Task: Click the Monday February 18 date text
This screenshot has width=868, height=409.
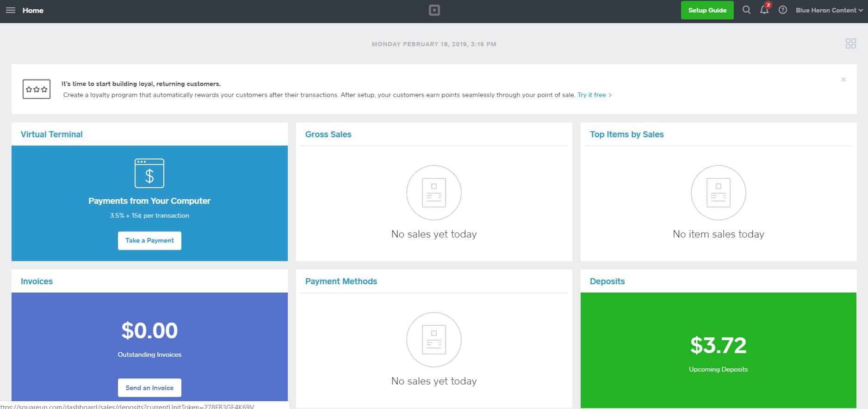Action: click(434, 44)
